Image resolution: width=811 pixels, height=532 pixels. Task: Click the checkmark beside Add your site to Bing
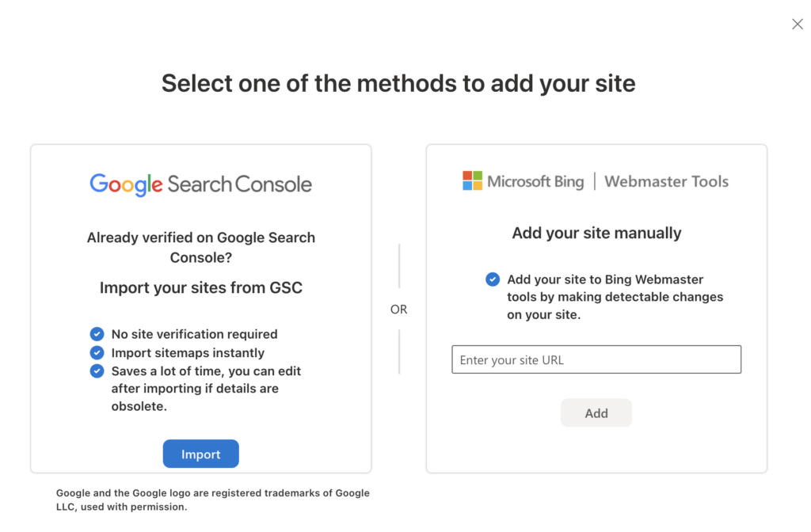493,279
